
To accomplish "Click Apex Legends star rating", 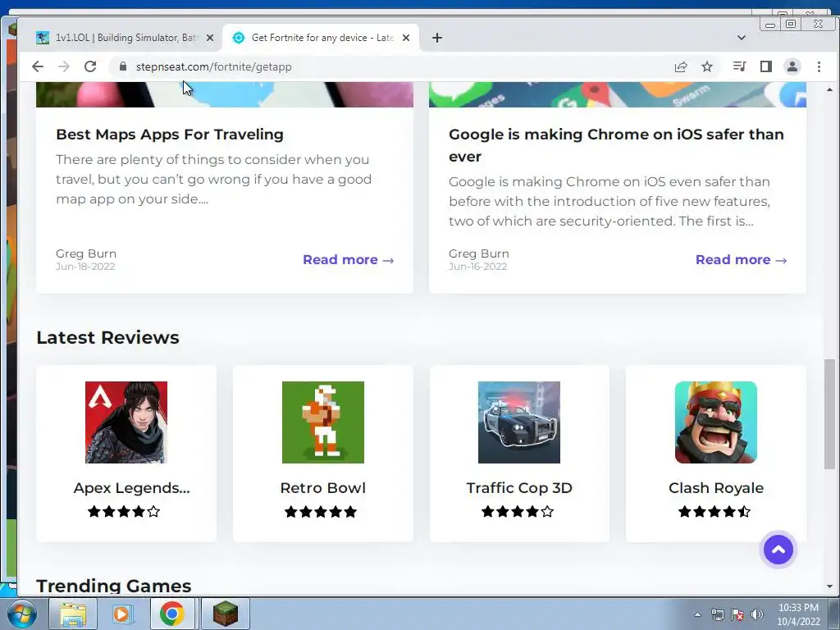I will tap(124, 512).
